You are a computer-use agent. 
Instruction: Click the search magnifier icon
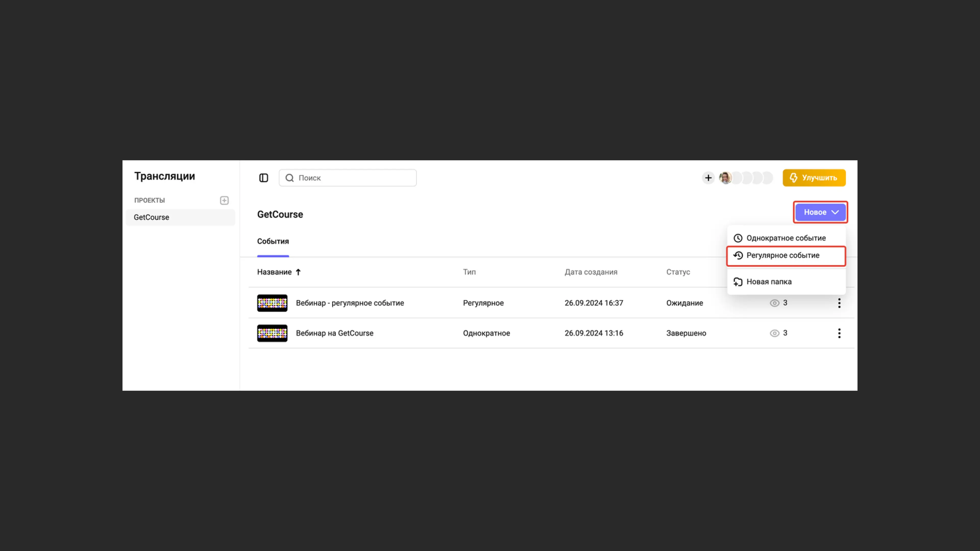[x=289, y=178]
